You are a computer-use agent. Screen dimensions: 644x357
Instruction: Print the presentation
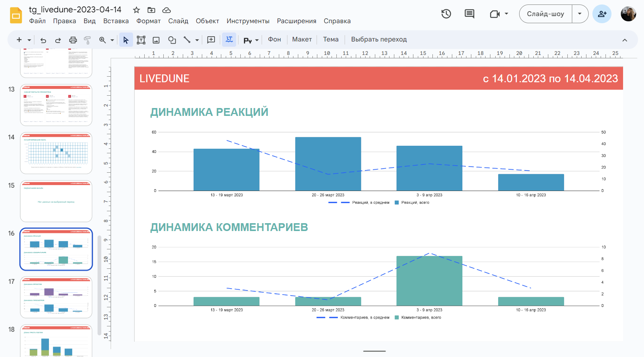coord(73,40)
